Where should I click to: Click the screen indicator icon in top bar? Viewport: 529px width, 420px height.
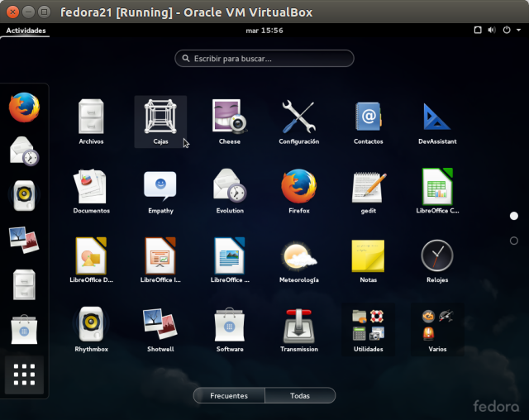coord(478,30)
